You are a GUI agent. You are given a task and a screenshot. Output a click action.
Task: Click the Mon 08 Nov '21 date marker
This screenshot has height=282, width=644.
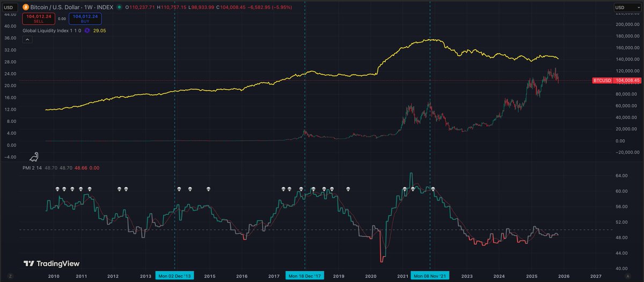click(x=429, y=276)
